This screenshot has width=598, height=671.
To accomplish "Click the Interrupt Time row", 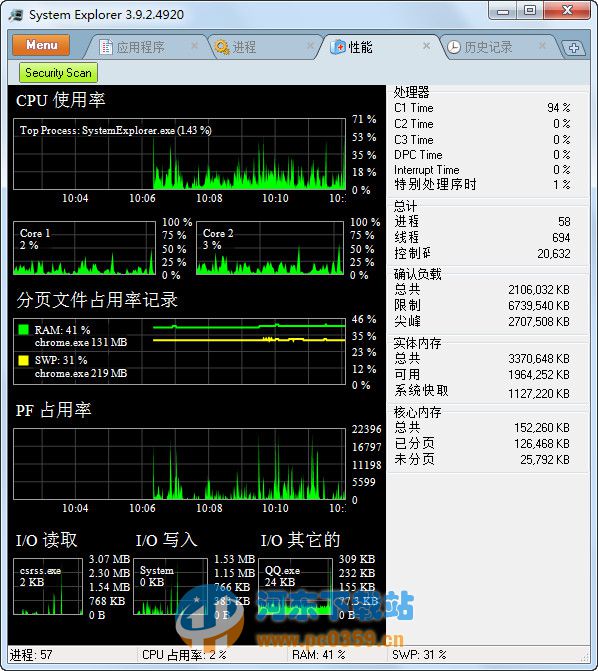I will point(482,170).
